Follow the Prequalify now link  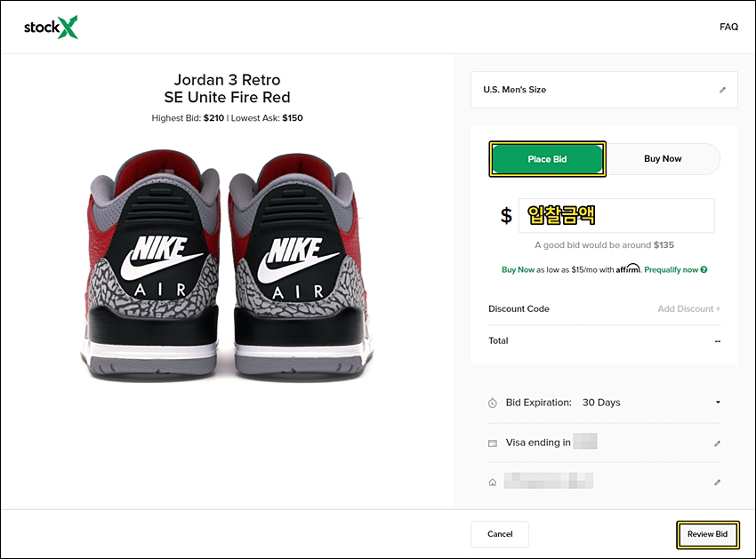click(x=672, y=270)
